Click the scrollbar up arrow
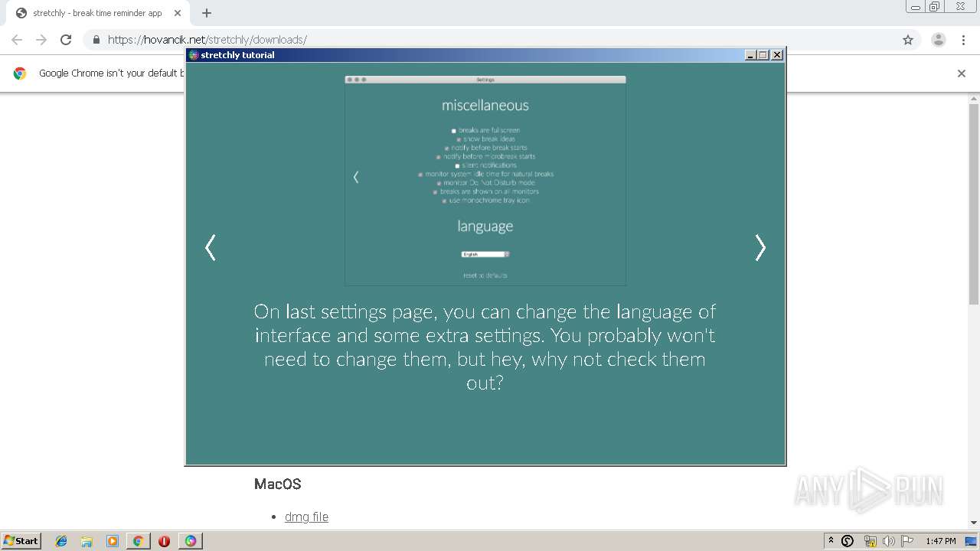This screenshot has width=980, height=551. click(x=974, y=99)
